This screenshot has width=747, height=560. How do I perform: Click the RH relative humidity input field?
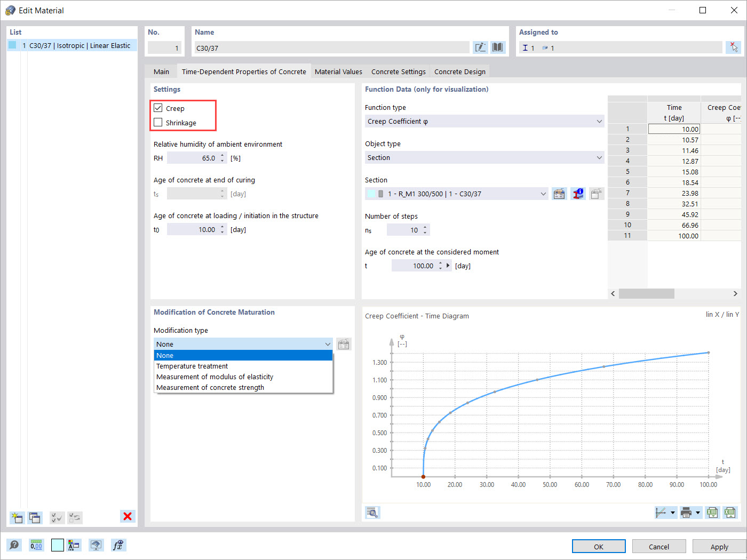pyautogui.click(x=193, y=158)
